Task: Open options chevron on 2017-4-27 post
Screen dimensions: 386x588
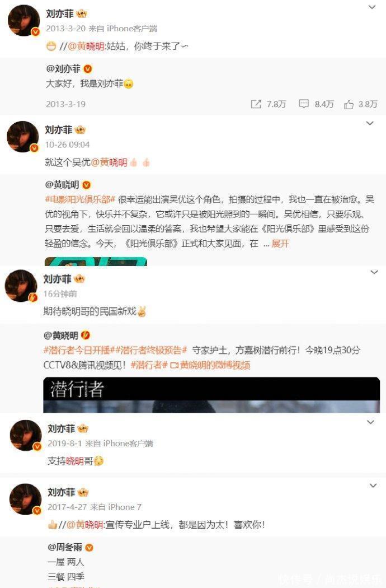Action: pos(373,486)
